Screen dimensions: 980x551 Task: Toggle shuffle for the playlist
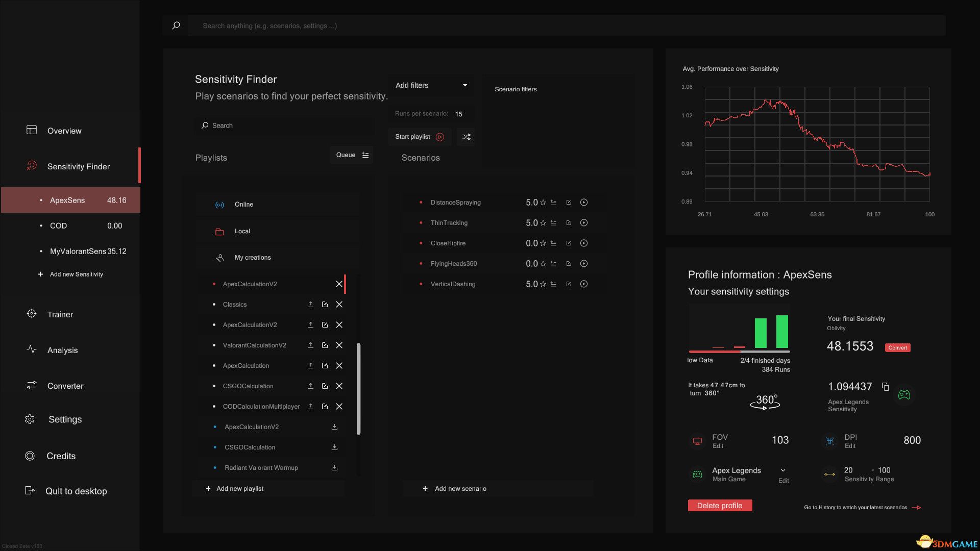(x=466, y=137)
